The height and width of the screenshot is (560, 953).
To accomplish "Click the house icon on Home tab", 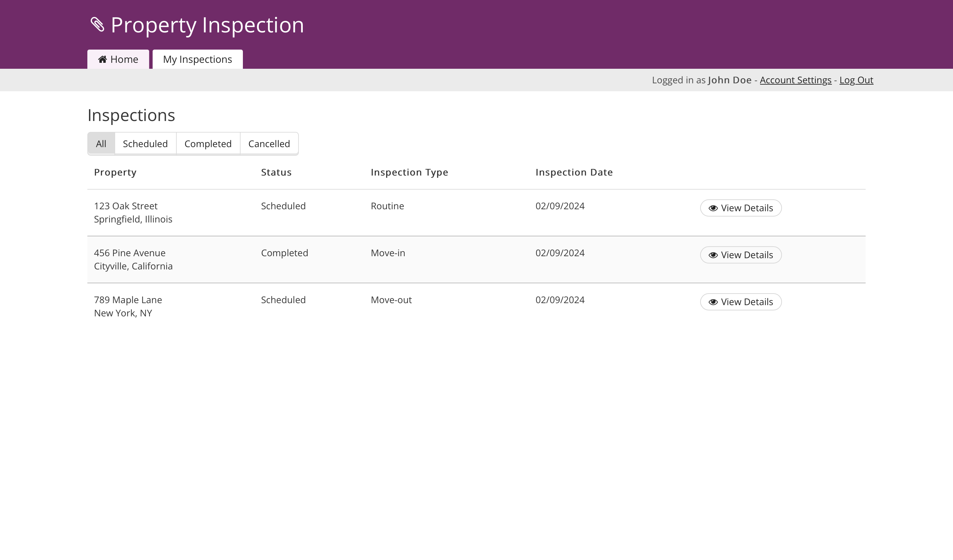I will (102, 59).
